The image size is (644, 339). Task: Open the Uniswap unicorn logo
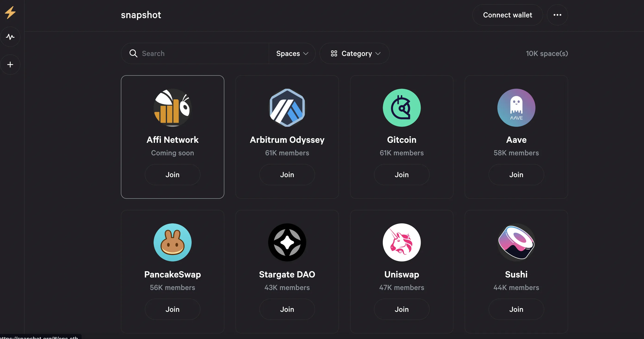click(x=402, y=242)
